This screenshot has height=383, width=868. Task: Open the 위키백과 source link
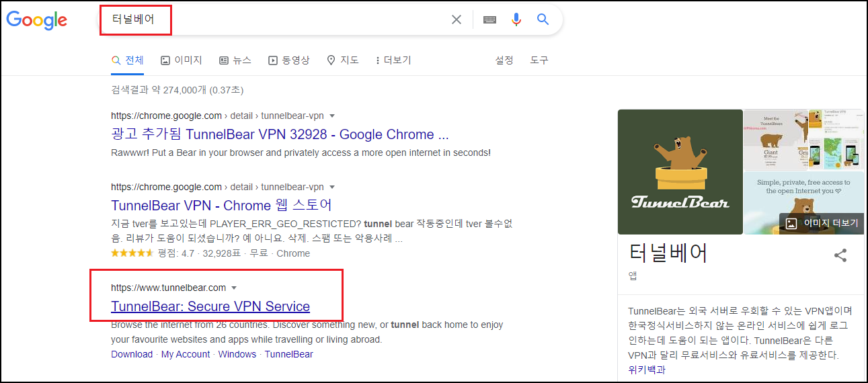point(647,370)
